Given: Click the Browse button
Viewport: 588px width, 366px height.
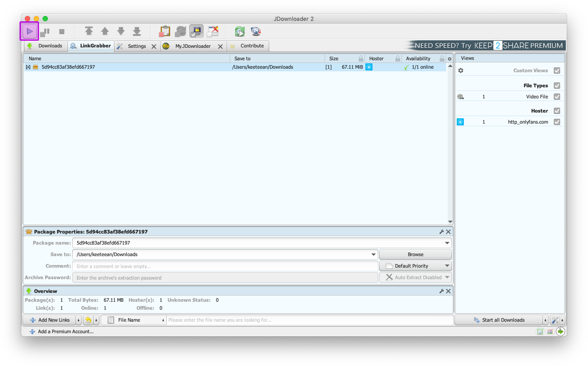Looking at the screenshot, I should [416, 254].
